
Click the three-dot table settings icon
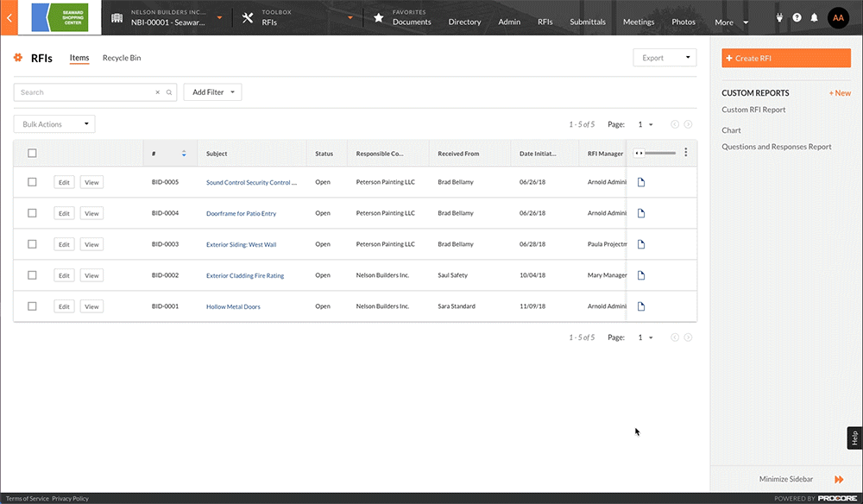pos(686,153)
